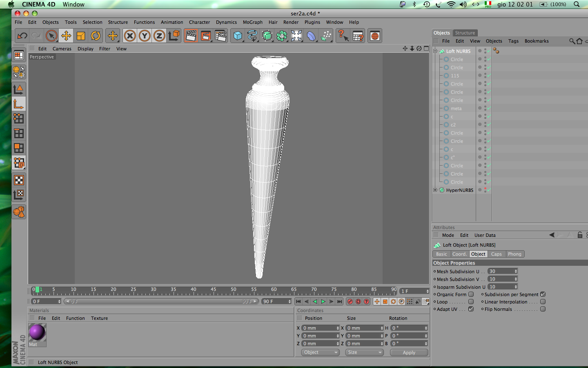
Task: Adjust the current frame 0 F stepper
Action: pos(59,302)
